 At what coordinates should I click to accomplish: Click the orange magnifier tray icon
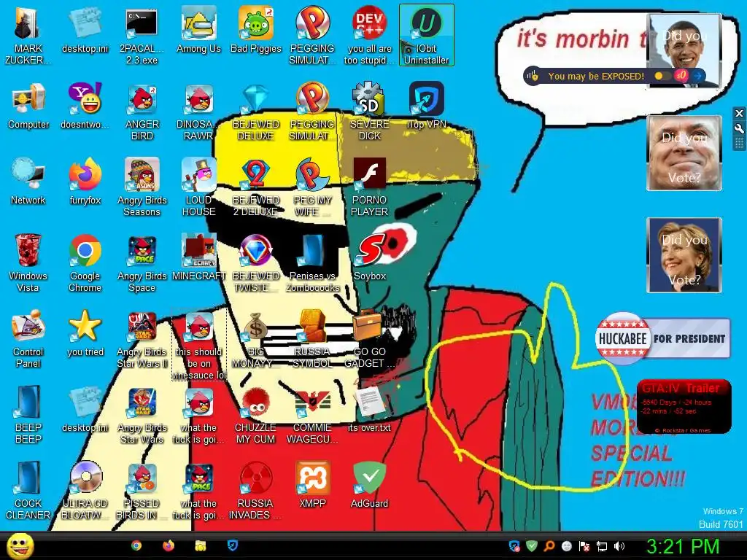[549, 546]
